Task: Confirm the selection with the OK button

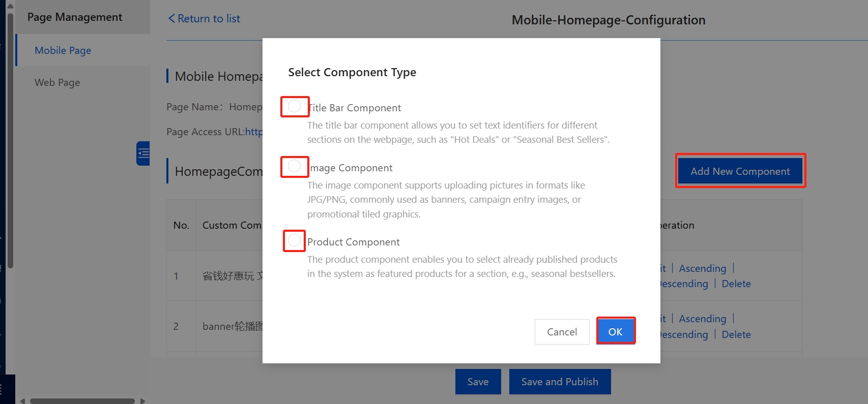Action: [615, 331]
